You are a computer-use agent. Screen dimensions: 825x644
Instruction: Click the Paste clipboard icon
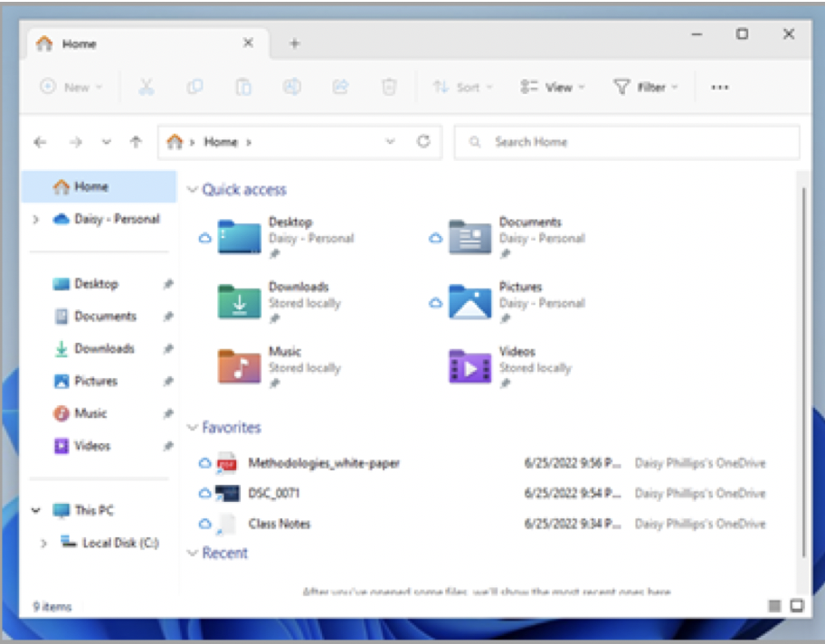point(243,87)
